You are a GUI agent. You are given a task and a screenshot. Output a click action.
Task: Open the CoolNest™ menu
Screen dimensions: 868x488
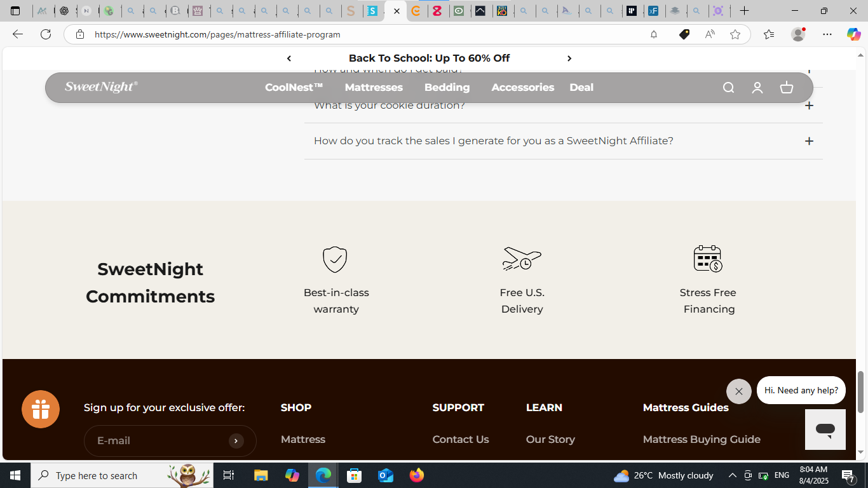pos(294,88)
